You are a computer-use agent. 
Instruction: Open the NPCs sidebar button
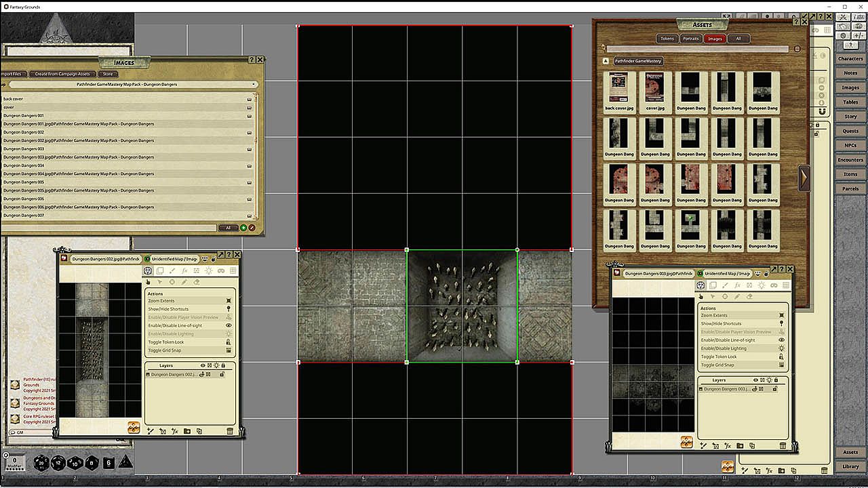[x=850, y=146]
